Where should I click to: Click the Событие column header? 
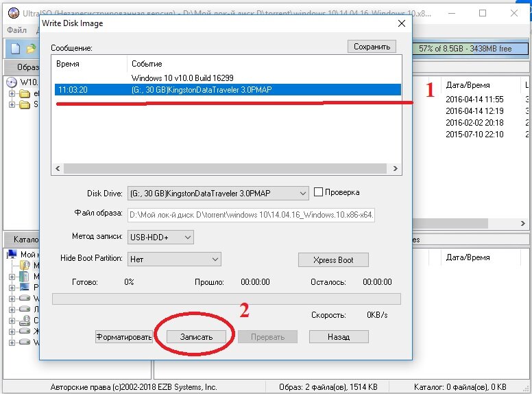click(x=147, y=64)
